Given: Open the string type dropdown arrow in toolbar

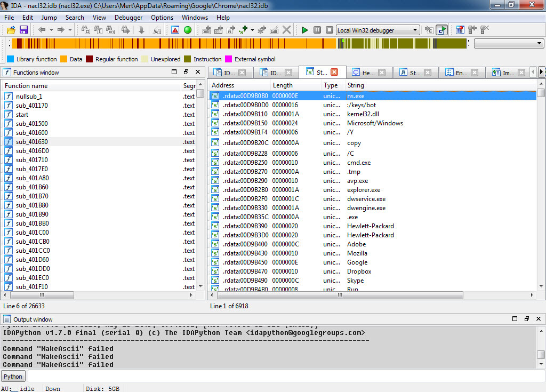Looking at the screenshot, I should coord(252,30).
